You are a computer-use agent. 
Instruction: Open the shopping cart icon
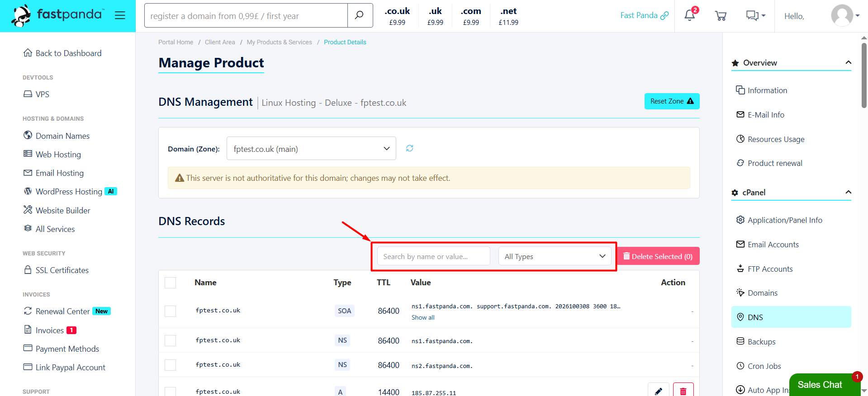tap(721, 16)
